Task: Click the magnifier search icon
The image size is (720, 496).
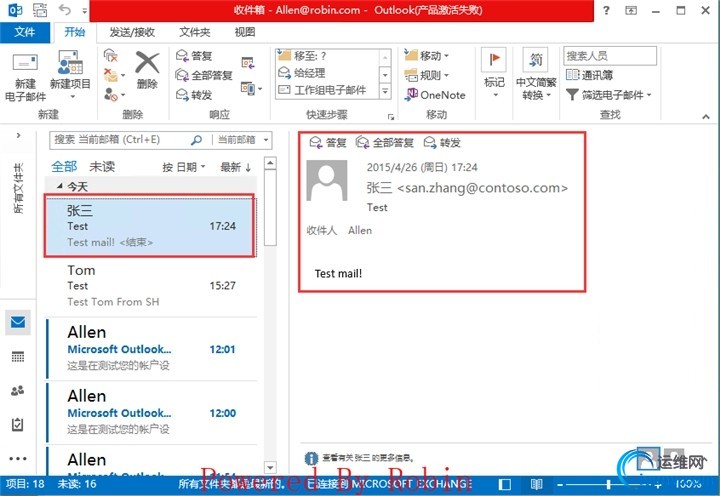Action: coord(197,140)
